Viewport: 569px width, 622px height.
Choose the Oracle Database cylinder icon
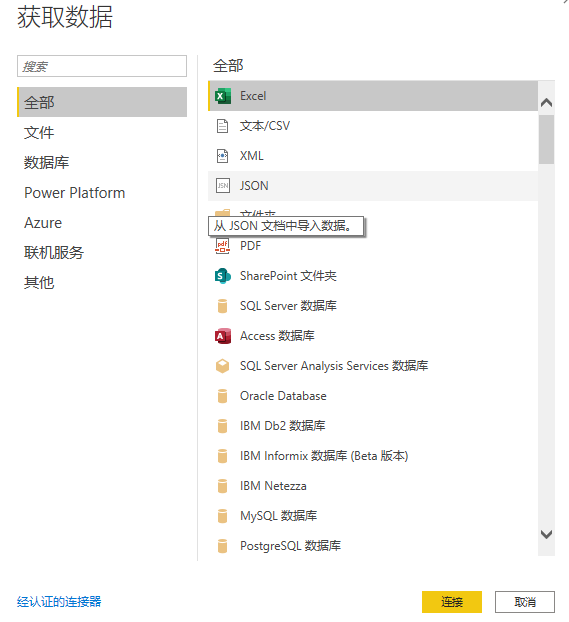(223, 396)
